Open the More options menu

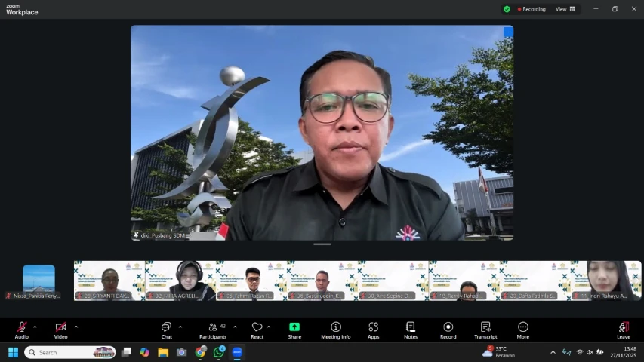coord(523,330)
